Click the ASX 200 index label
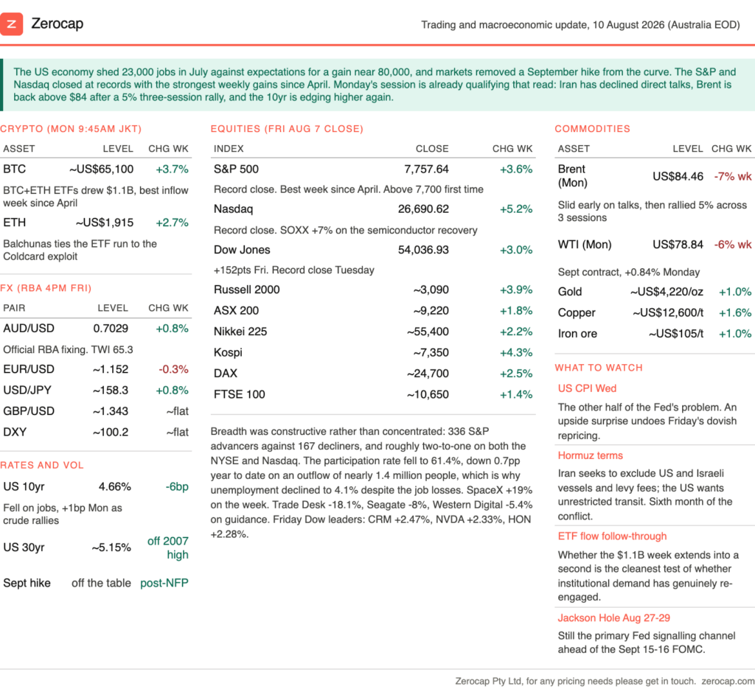 pos(237,311)
